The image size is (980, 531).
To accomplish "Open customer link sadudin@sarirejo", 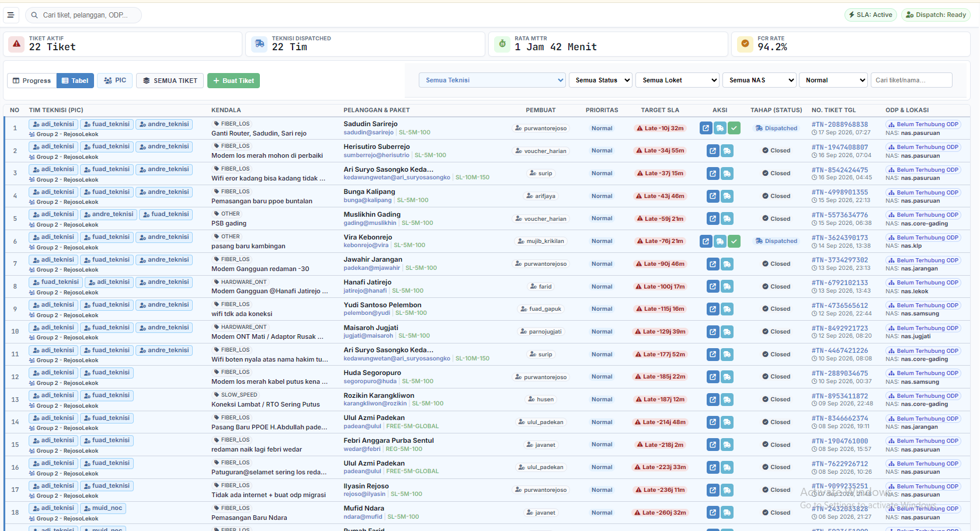I will point(369,133).
